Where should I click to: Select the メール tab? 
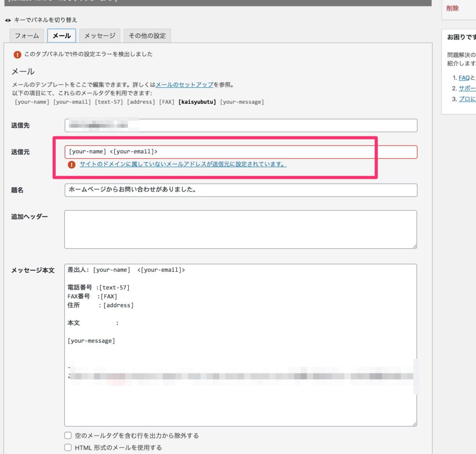coord(61,36)
